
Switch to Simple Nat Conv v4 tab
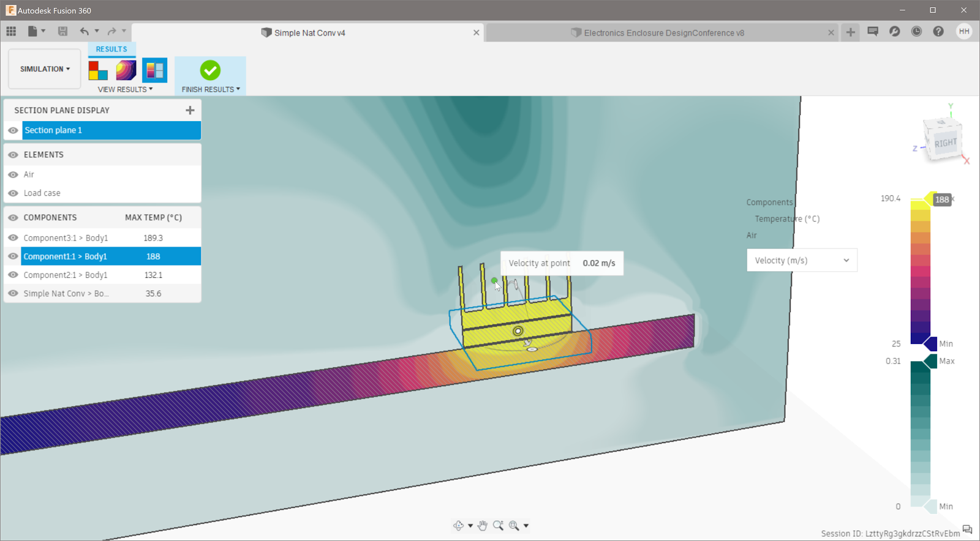(x=308, y=32)
